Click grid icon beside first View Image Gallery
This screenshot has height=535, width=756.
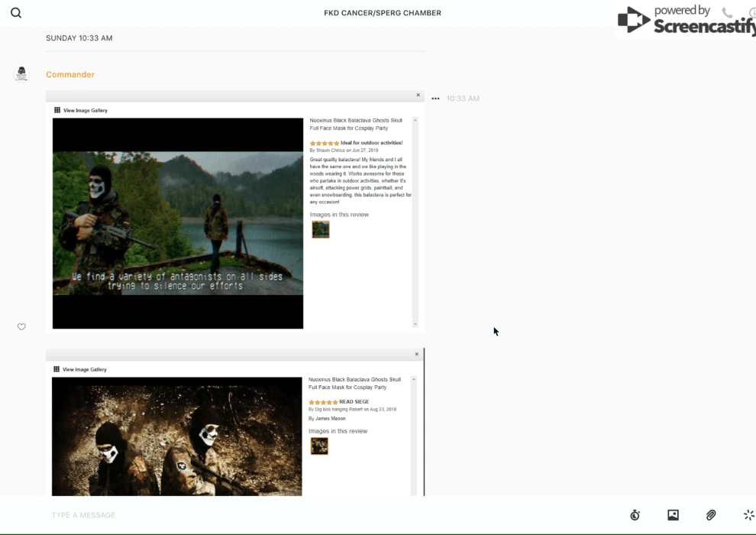[57, 110]
